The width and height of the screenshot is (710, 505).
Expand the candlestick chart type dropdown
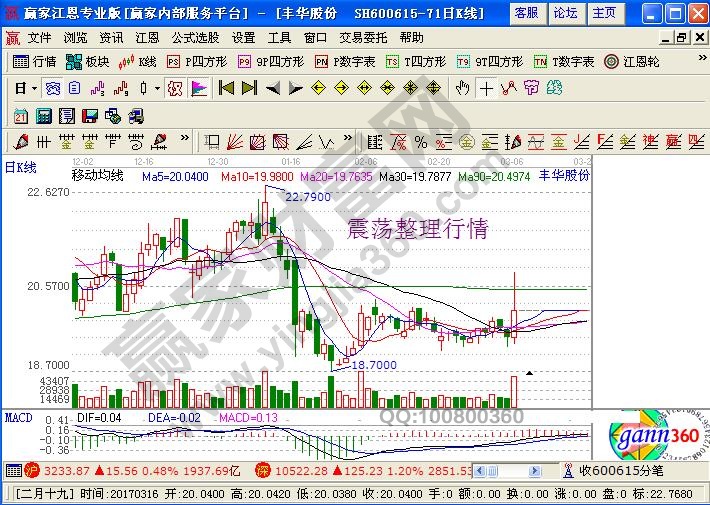(x=156, y=88)
